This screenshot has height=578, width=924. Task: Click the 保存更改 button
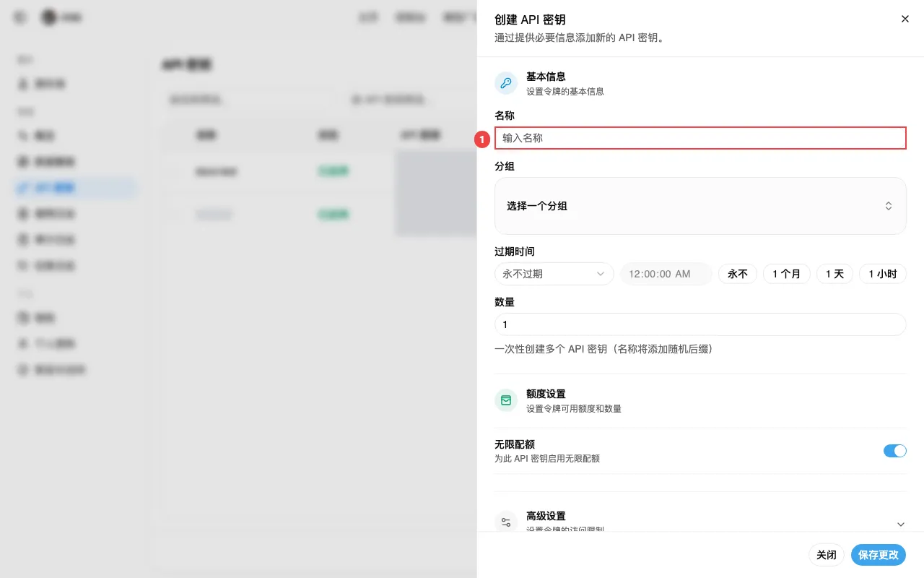[878, 555]
